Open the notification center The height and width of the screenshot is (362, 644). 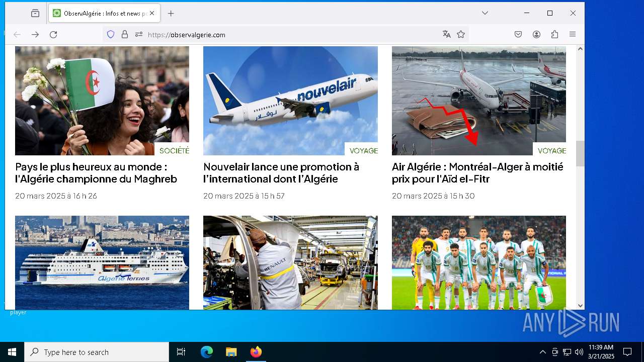(x=627, y=352)
